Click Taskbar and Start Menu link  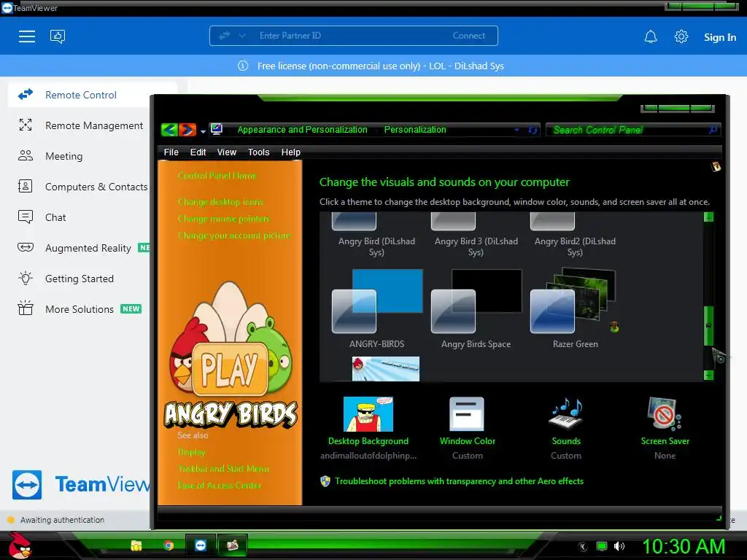click(223, 469)
